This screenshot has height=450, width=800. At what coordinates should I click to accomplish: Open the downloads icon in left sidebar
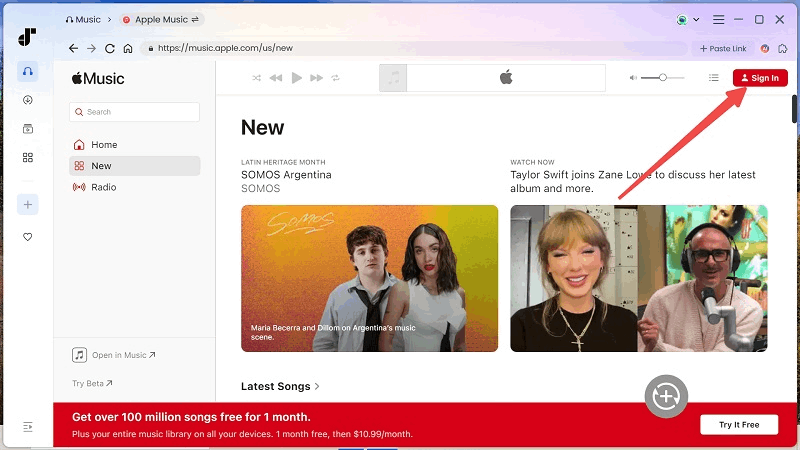(28, 100)
